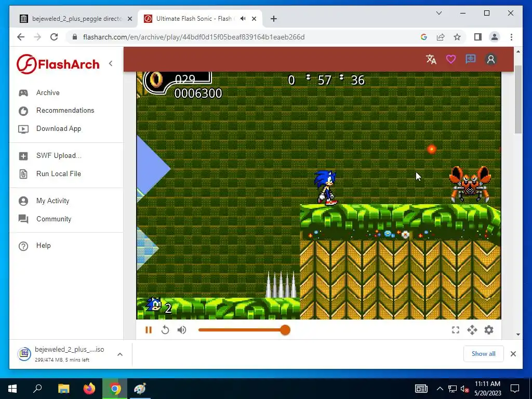532x399 pixels.
Task: Open the network tray icon
Action: coord(453,389)
